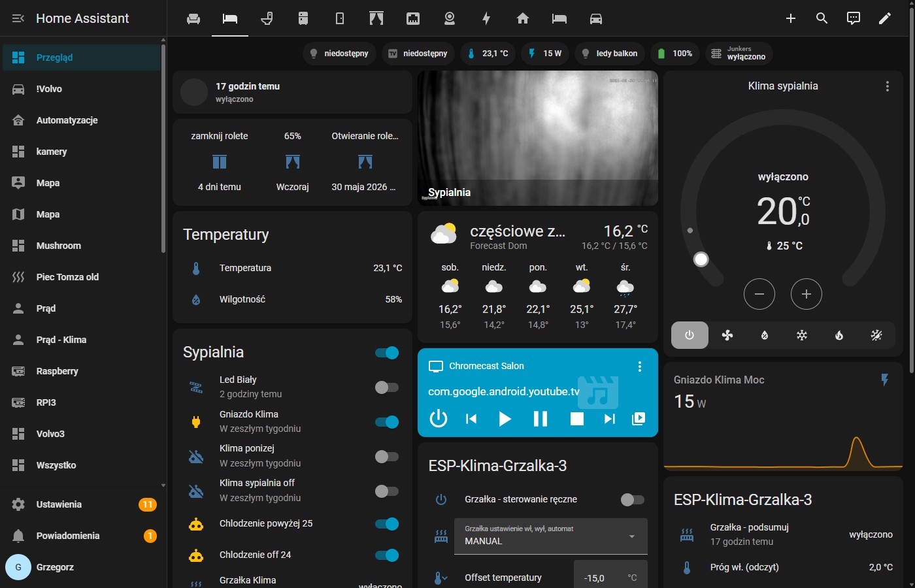Skip to previous track on Chromecast
Screen dimensions: 915x588
[471, 419]
